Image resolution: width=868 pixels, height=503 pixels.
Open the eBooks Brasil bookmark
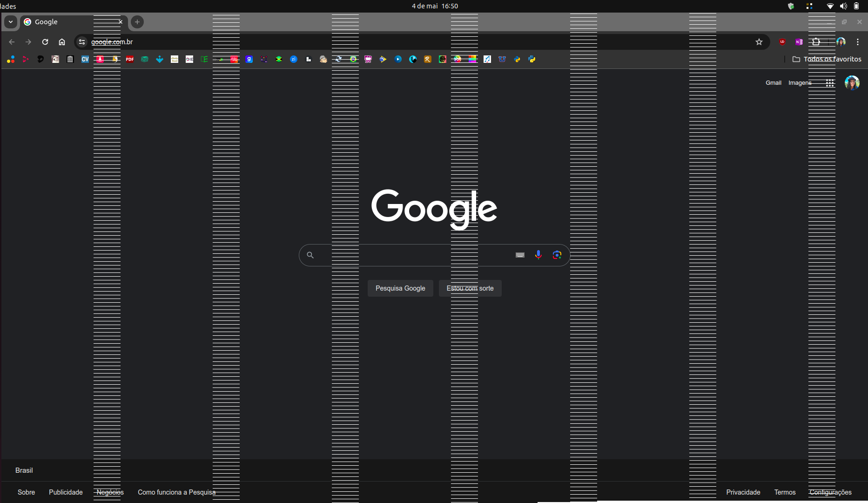175,59
